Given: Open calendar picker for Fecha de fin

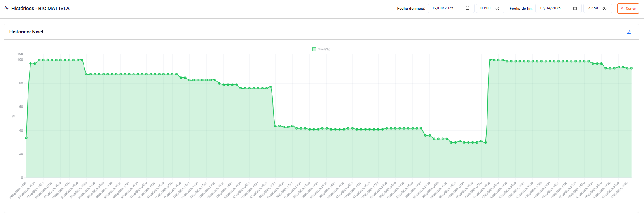Looking at the screenshot, I should click(x=575, y=8).
